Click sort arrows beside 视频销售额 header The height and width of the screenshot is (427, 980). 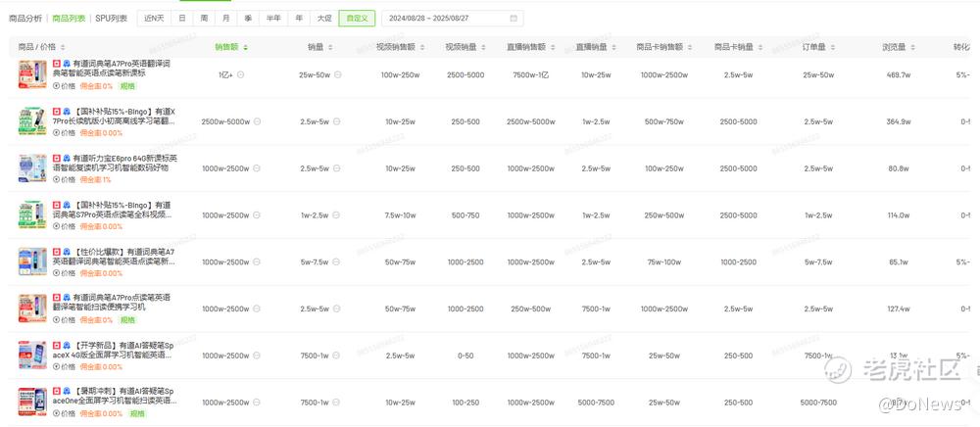422,47
